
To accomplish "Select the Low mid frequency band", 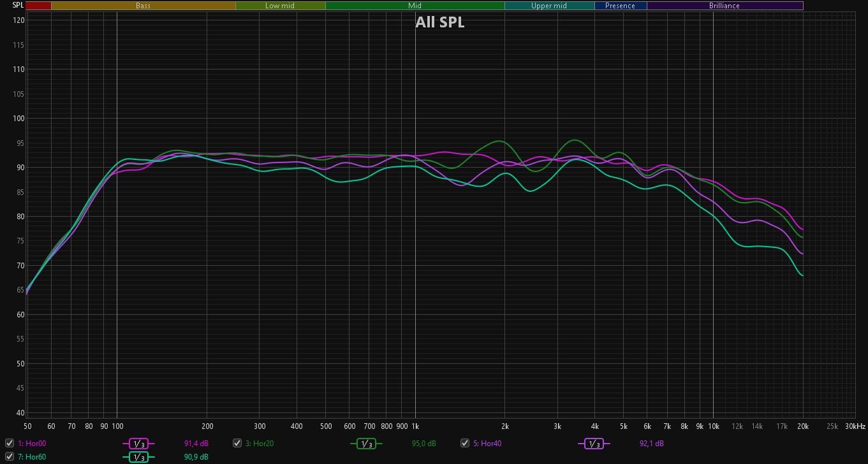I will 280,6.
